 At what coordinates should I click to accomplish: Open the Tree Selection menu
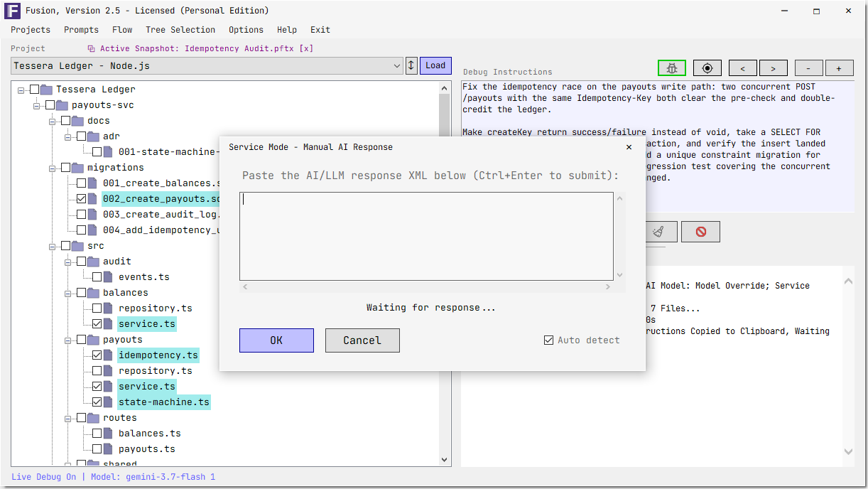(x=180, y=30)
